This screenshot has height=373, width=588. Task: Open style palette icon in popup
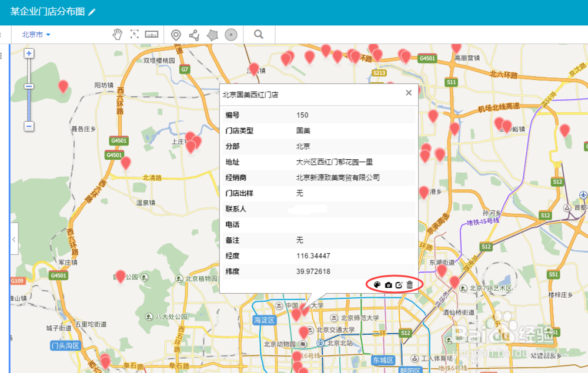(x=377, y=285)
